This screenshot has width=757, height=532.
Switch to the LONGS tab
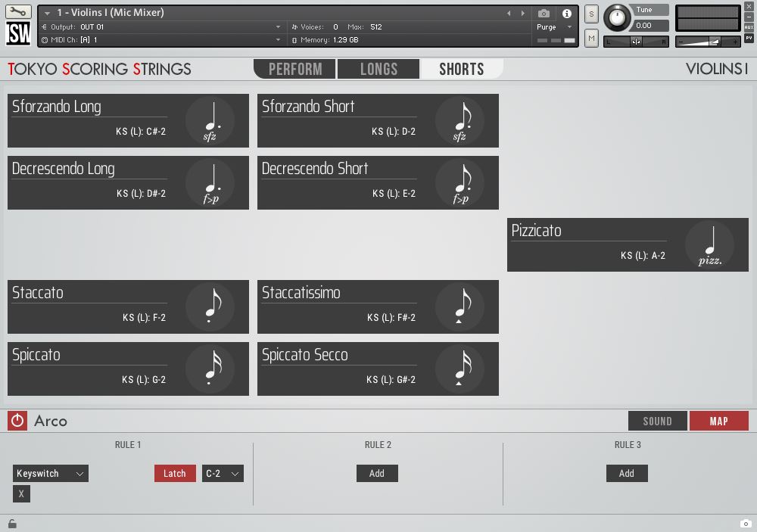click(x=378, y=69)
